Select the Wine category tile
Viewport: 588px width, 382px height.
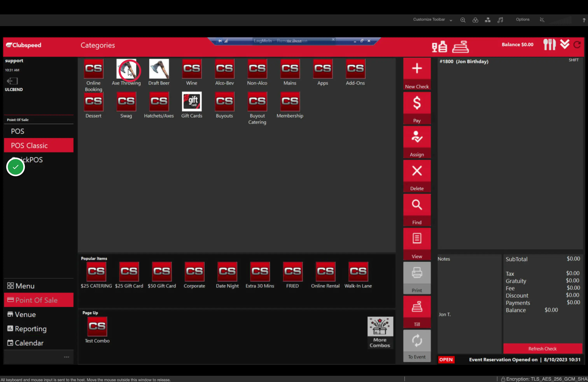coord(192,72)
